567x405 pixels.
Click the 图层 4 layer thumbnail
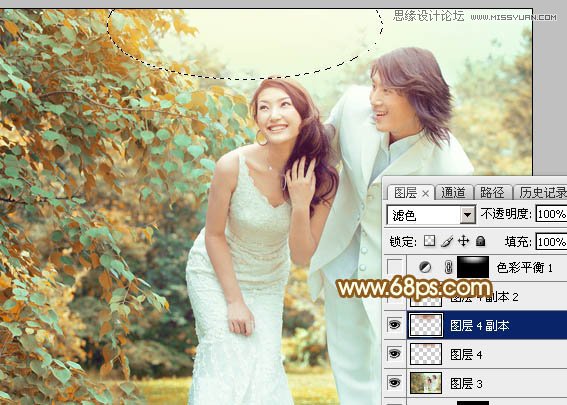point(426,354)
